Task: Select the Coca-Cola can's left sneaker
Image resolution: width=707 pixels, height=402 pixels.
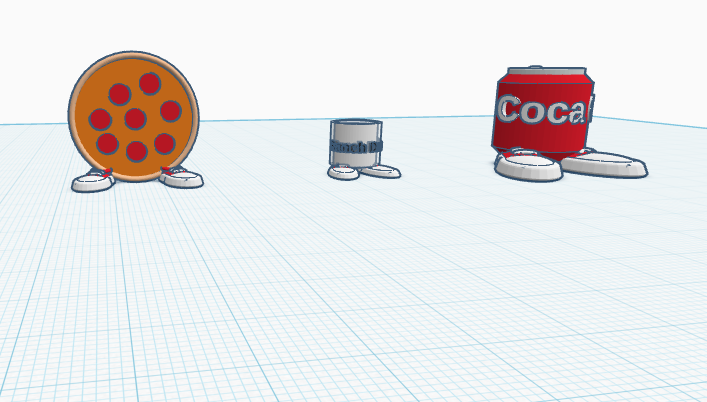Action: tap(528, 165)
